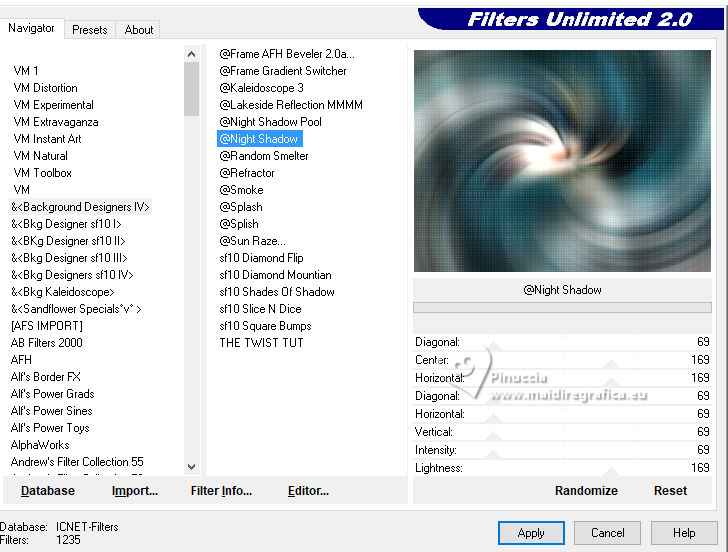Open the About tab
Image resolution: width=728 pixels, height=552 pixels.
[x=138, y=30]
